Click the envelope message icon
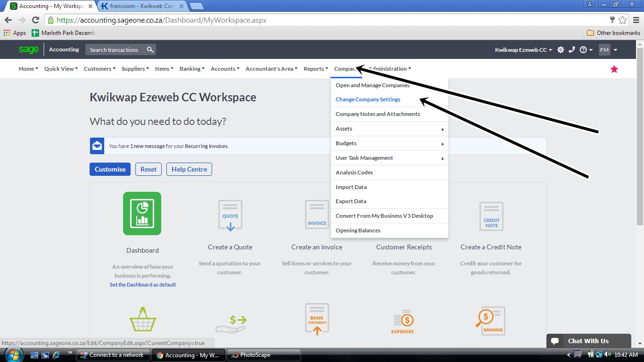The image size is (644, 362). (97, 146)
